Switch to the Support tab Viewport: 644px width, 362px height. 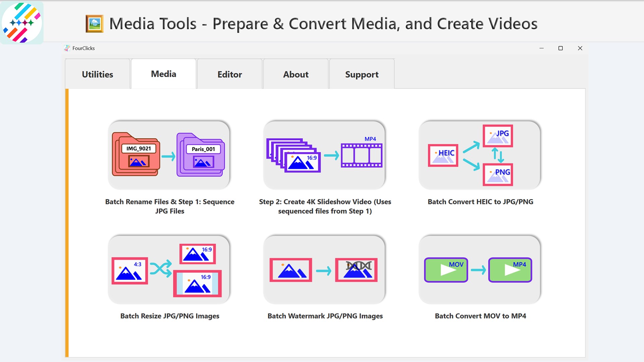click(362, 74)
